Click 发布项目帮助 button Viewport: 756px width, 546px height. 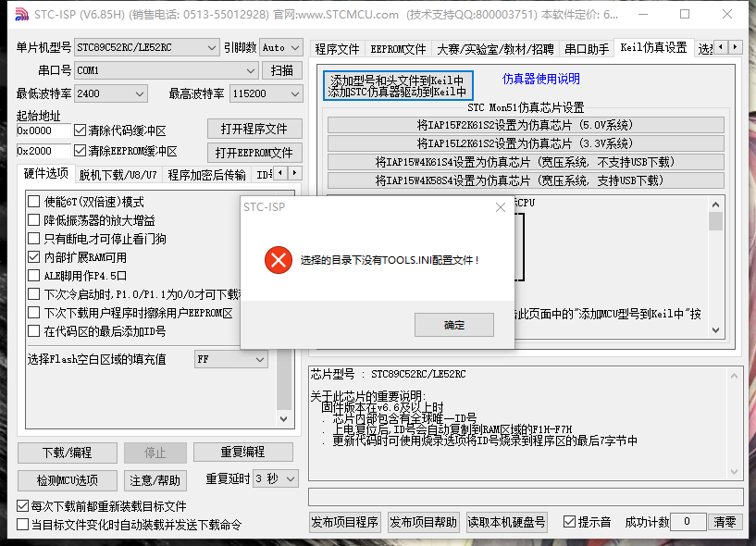click(x=423, y=522)
